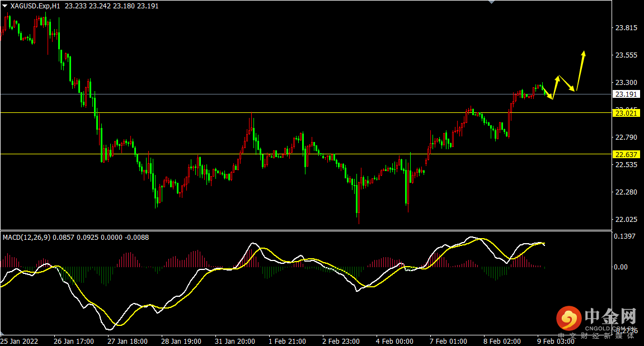The image size is (644, 346).
Task: Click the 23.555 price scale label
Action: [x=626, y=55]
